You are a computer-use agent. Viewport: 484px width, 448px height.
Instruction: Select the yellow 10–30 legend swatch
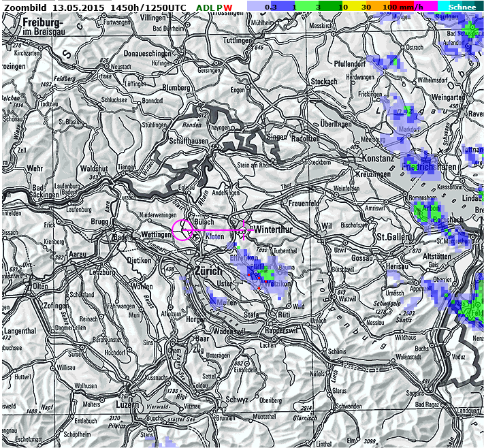pyautogui.click(x=355, y=6)
